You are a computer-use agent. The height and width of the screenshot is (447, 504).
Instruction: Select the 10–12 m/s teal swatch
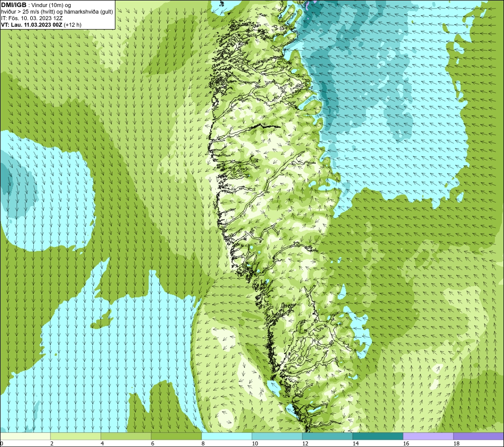tap(277, 436)
